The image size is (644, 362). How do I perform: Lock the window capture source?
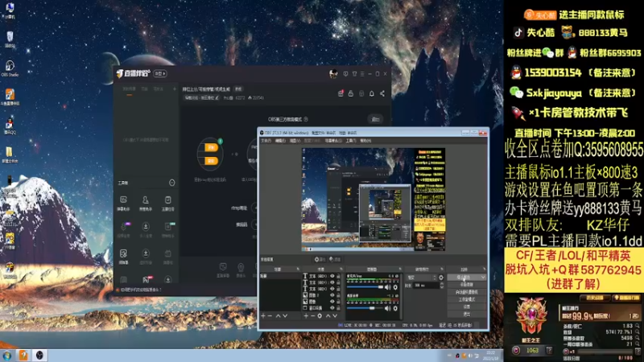[x=338, y=308]
